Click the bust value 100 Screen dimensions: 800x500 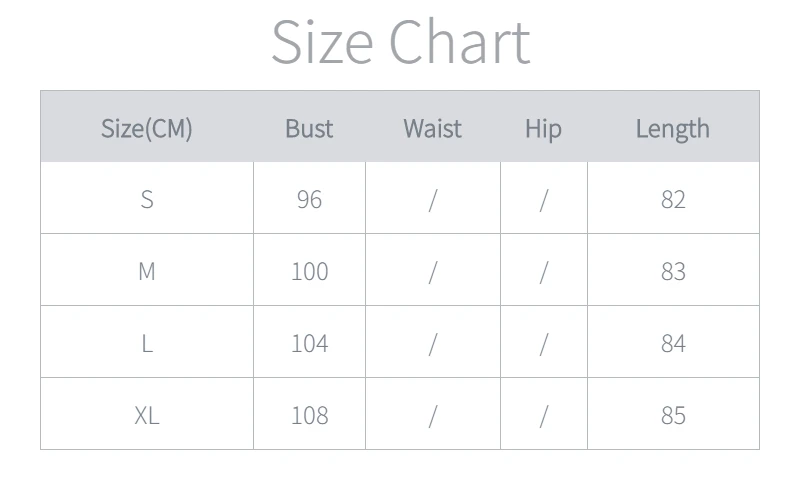[309, 271]
